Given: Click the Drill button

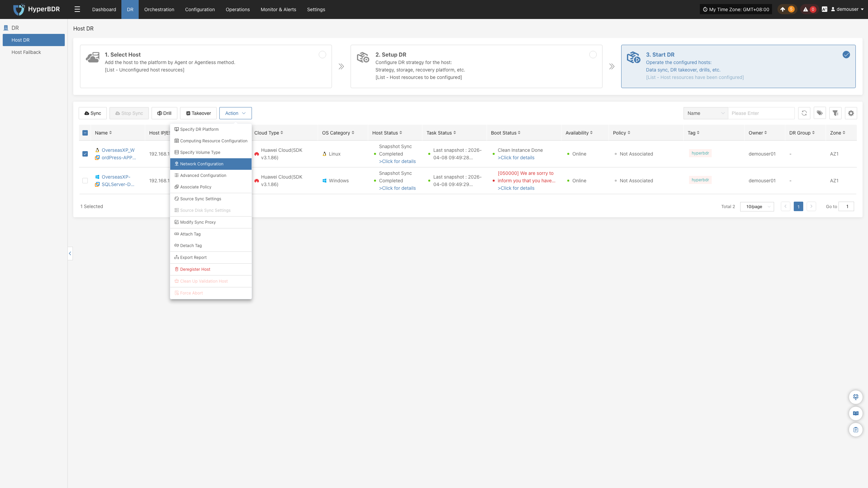Looking at the screenshot, I should pyautogui.click(x=164, y=113).
